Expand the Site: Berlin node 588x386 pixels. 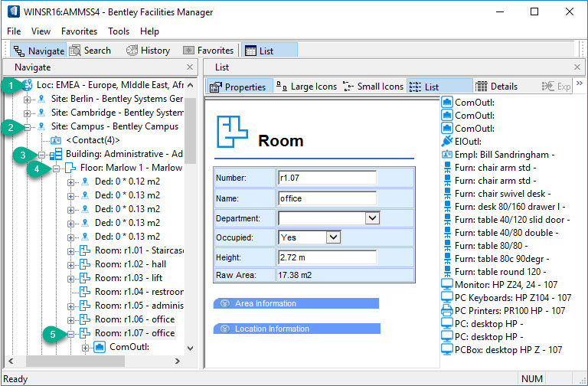(x=27, y=100)
